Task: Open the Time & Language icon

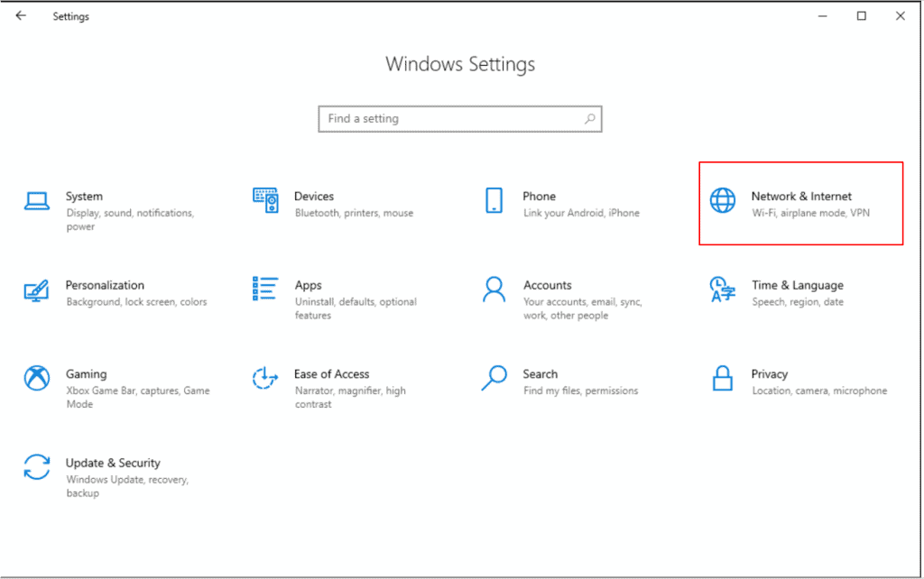Action: (x=722, y=289)
